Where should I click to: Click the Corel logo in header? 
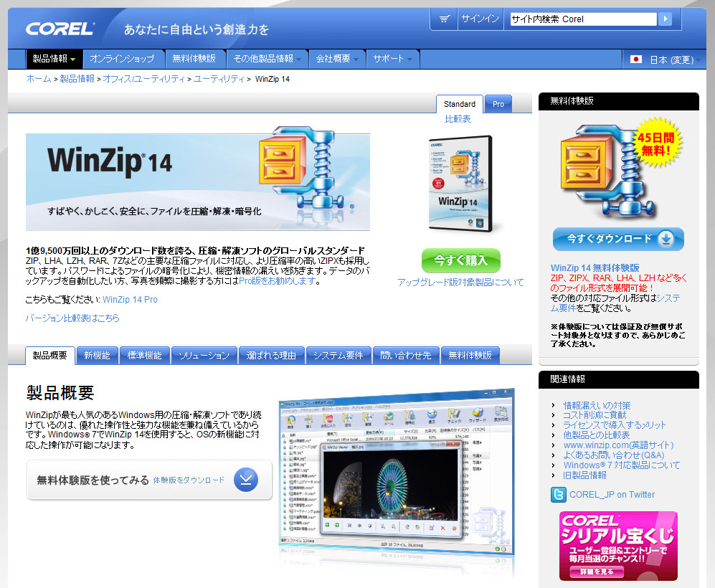click(60, 29)
